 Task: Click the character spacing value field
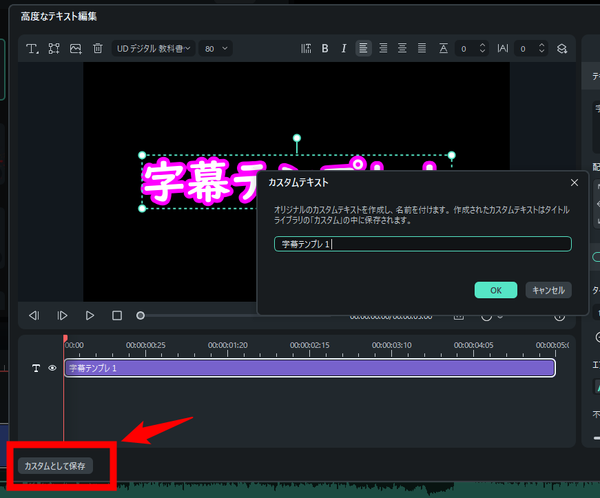pyautogui.click(x=525, y=49)
